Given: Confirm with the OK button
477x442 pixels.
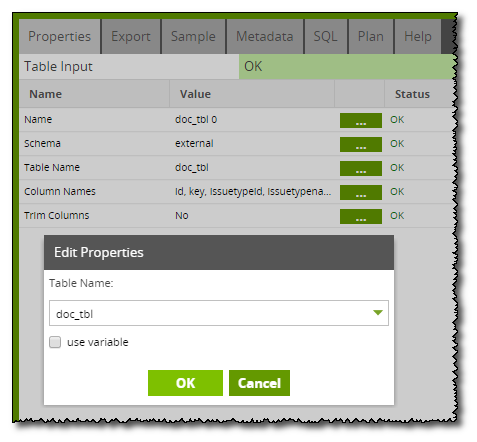Looking at the screenshot, I should pyautogui.click(x=185, y=383).
